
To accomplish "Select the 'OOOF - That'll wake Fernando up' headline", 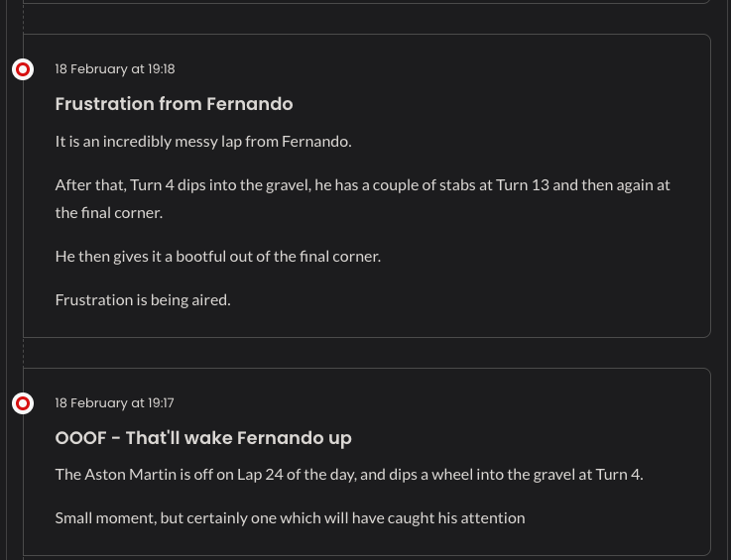I will click(x=203, y=438).
